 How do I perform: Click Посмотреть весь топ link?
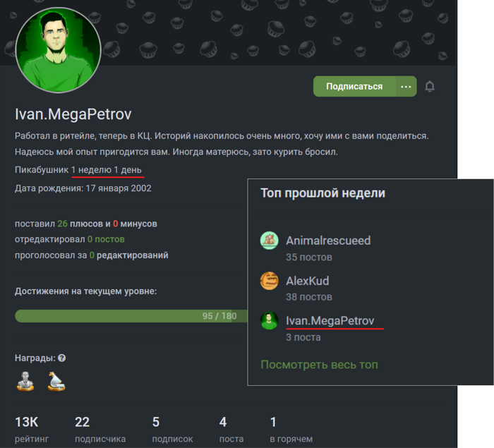tap(319, 365)
